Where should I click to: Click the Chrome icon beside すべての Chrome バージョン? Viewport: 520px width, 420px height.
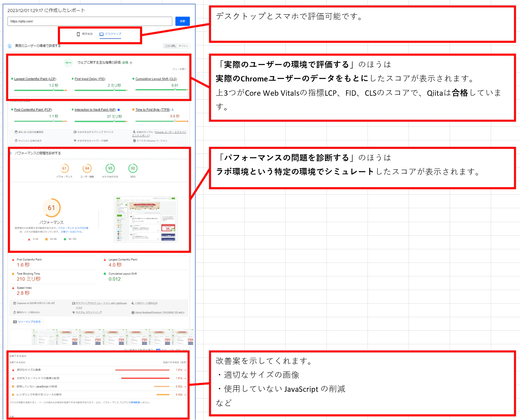(x=134, y=141)
